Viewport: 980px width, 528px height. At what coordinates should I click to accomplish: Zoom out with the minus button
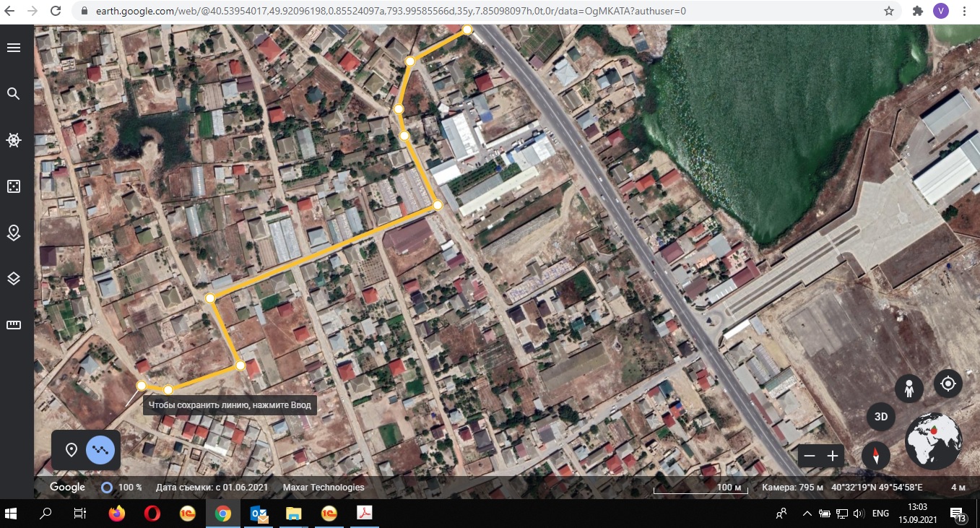(810, 456)
